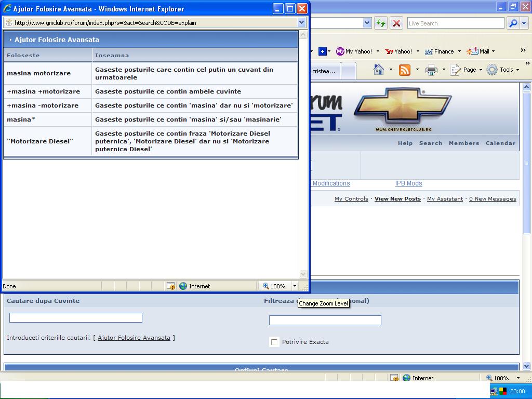Click the View New Posts link
This screenshot has height=399, width=532.
click(x=397, y=198)
